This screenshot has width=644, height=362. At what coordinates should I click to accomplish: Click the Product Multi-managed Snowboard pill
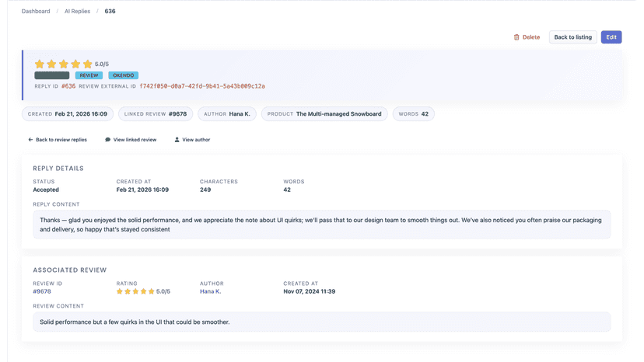point(324,114)
